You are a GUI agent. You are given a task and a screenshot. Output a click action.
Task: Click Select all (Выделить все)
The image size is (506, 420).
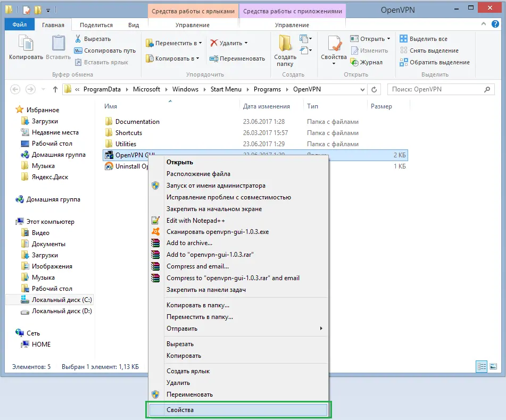[x=424, y=39]
